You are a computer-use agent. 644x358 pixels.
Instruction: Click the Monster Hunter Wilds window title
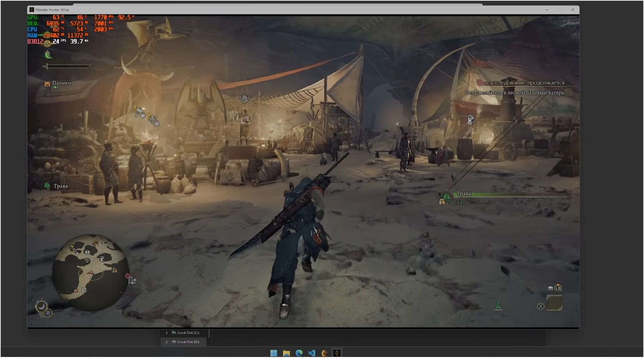[52, 10]
